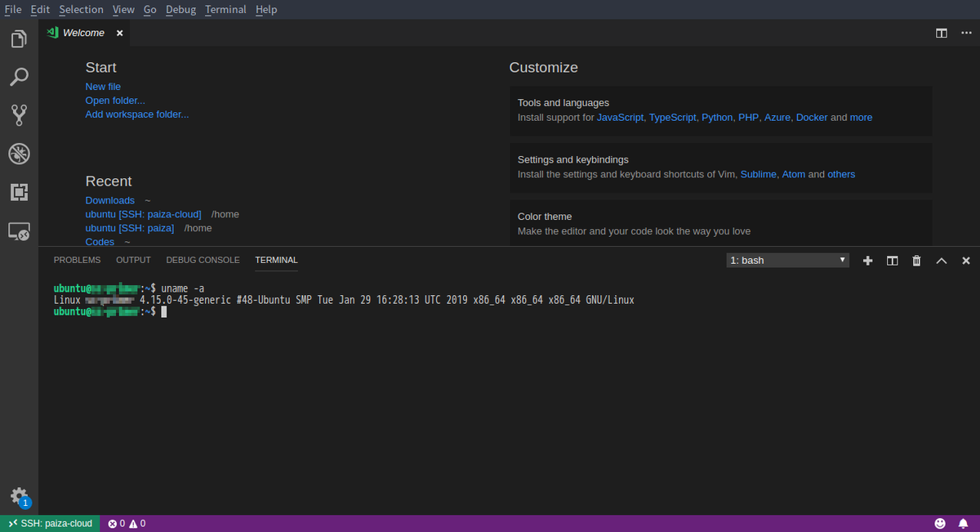The width and height of the screenshot is (980, 532).
Task: Switch to the DEBUG CONSOLE tab
Action: tap(203, 260)
